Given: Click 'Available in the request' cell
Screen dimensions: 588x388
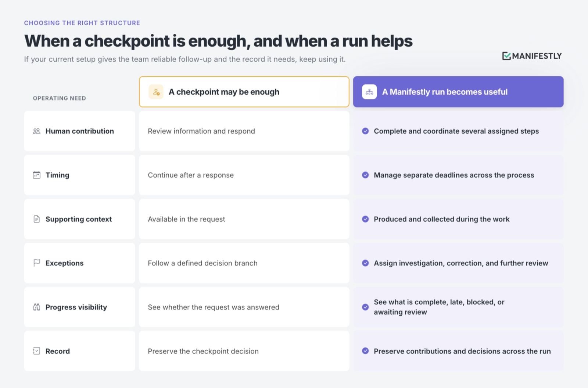Looking at the screenshot, I should (x=244, y=219).
